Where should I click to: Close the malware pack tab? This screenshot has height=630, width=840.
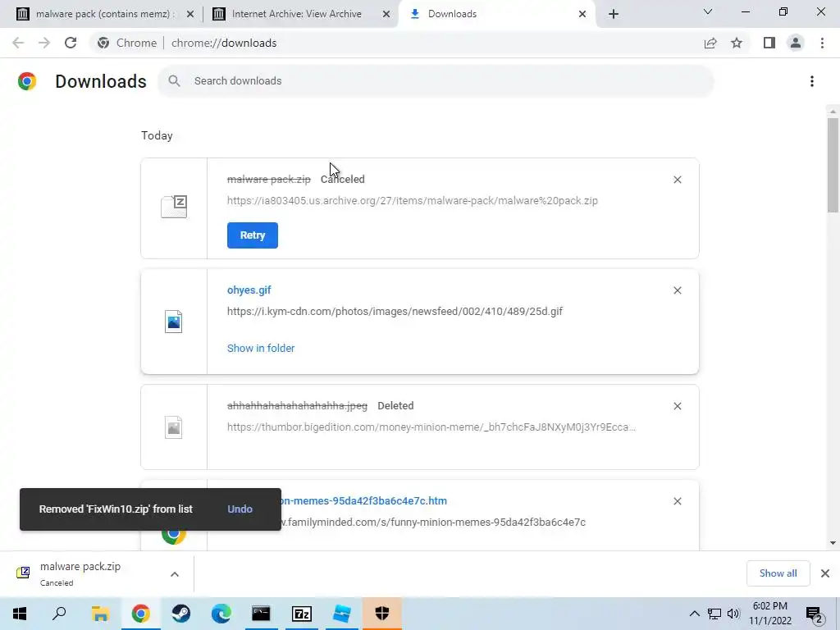[x=189, y=14]
